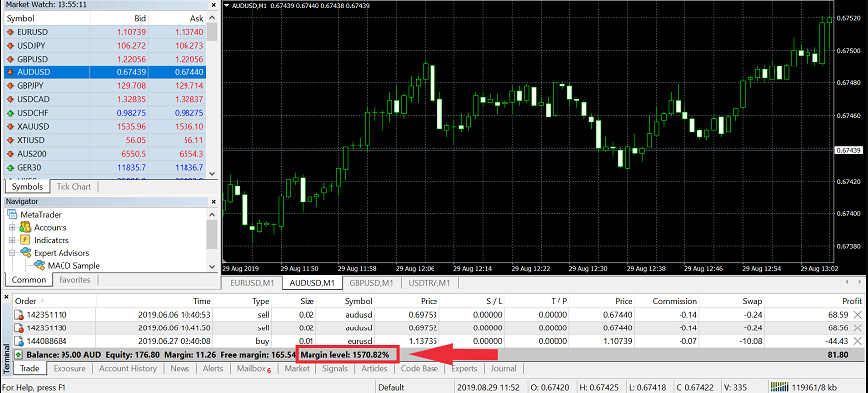Select the Common tab in Navigator
The height and width of the screenshot is (393, 868).
coord(28,280)
